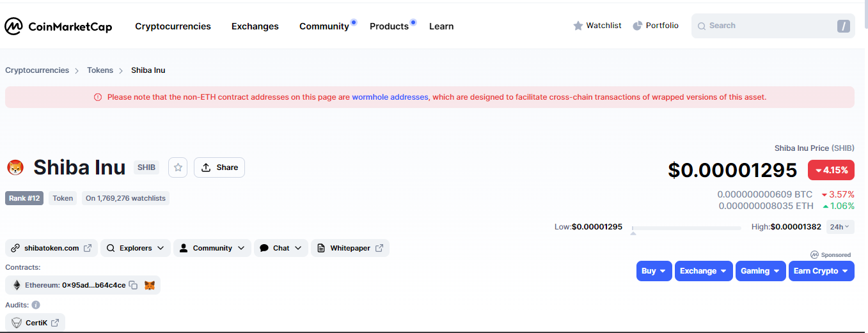Viewport: 868px width, 333px height.
Task: Go to Watchlist
Action: [x=597, y=26]
